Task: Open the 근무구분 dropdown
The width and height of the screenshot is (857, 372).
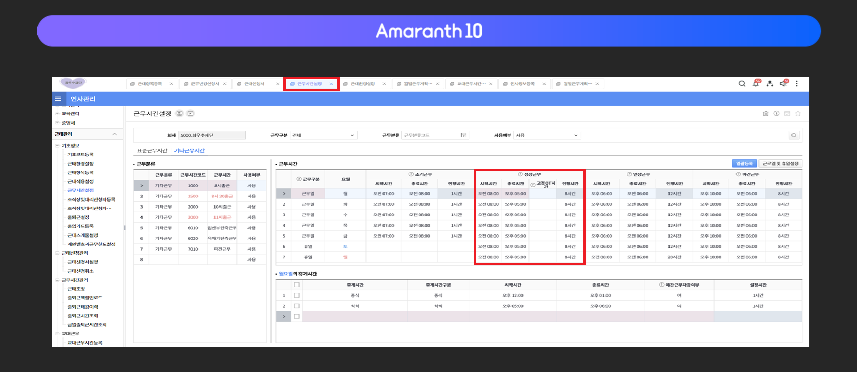Action: point(323,135)
